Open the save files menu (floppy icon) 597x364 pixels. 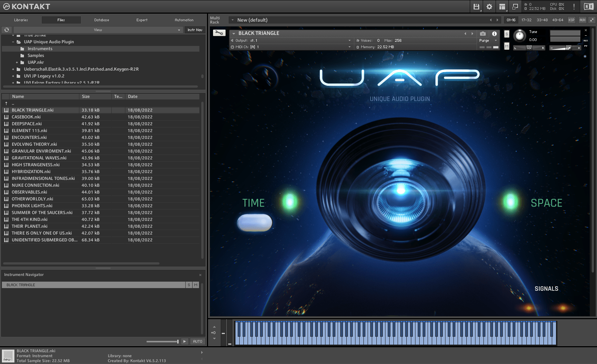point(476,6)
